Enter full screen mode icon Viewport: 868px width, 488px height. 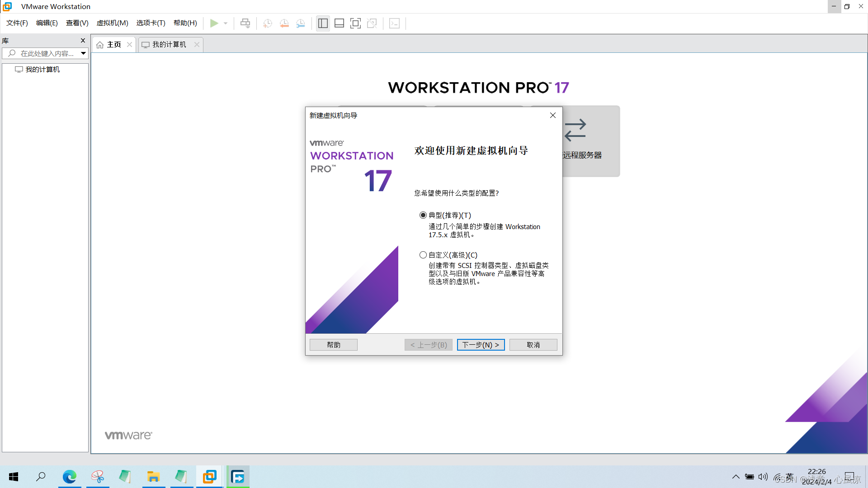coord(355,23)
